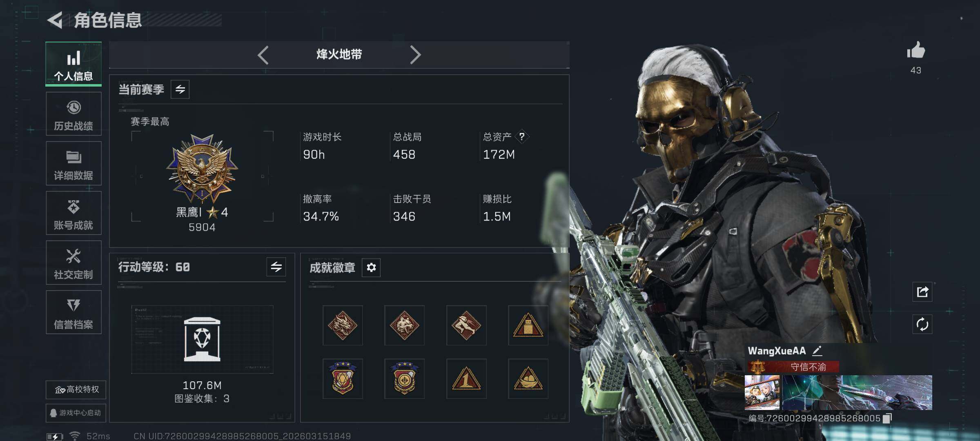Switch to previous mode with left chevron

click(x=263, y=55)
